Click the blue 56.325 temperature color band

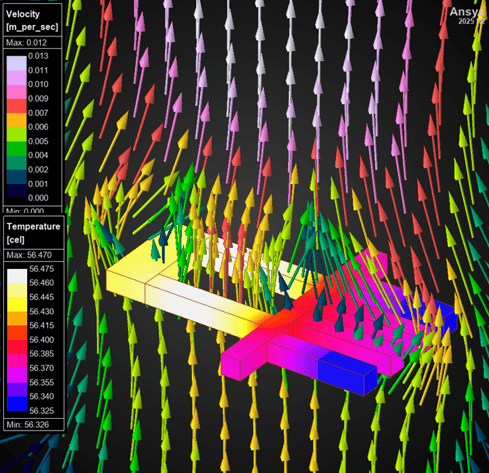click(x=17, y=404)
